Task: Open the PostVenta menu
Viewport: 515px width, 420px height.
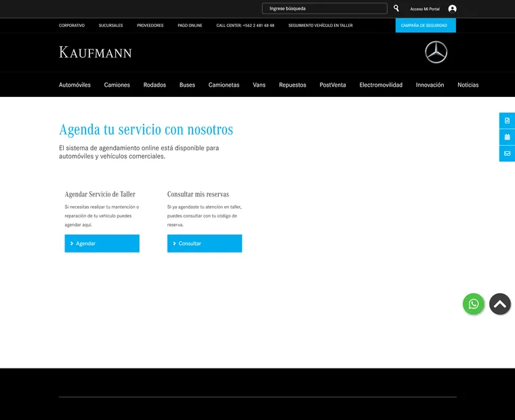Action: [x=333, y=85]
